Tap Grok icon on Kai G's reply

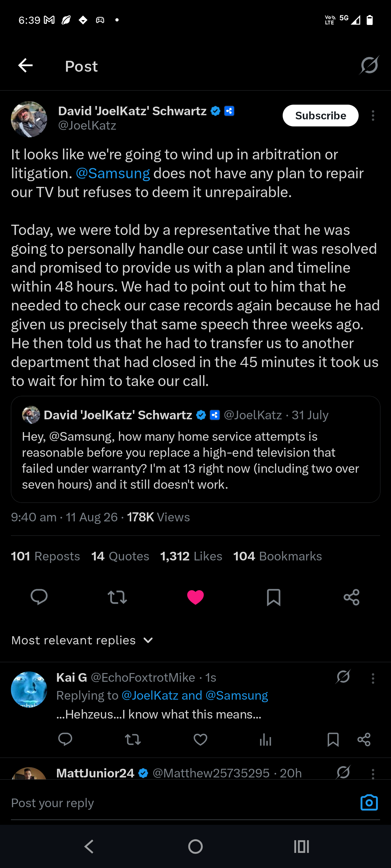[343, 677]
